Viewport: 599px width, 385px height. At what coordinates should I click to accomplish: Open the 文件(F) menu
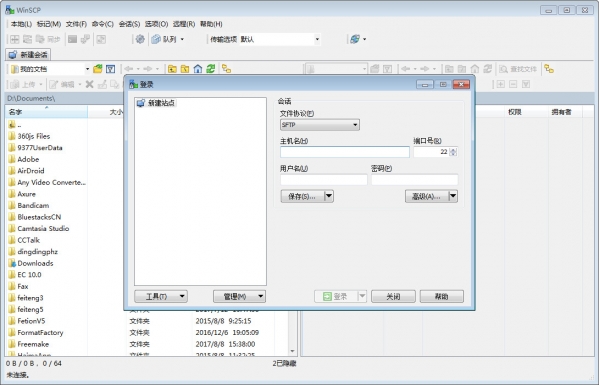[x=76, y=24]
